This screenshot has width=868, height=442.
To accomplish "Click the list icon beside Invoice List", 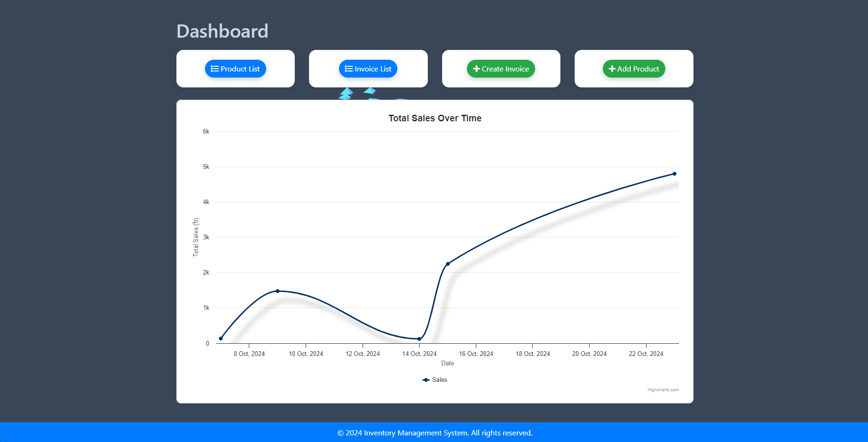I will [x=348, y=69].
